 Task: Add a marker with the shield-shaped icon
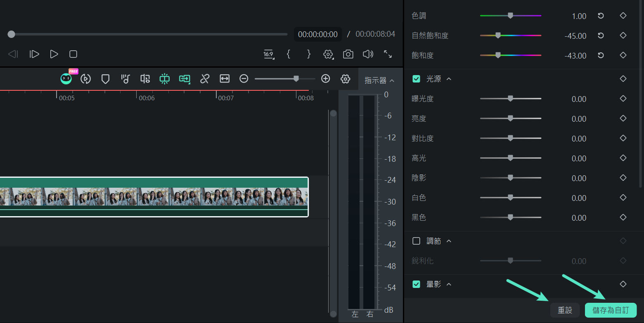point(105,79)
